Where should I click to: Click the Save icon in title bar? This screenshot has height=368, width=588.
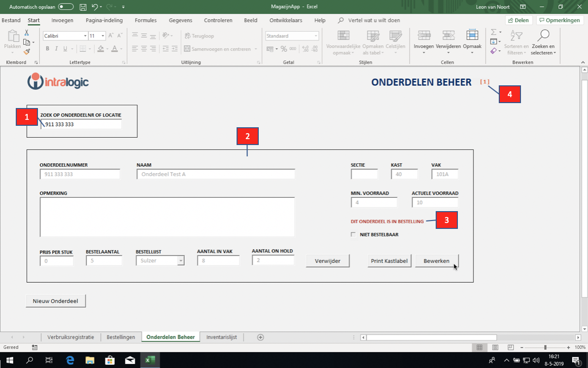pyautogui.click(x=83, y=7)
